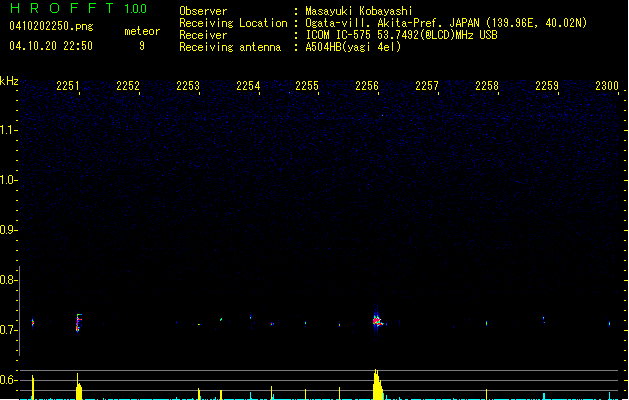Select the meteor count value 9

click(141, 46)
